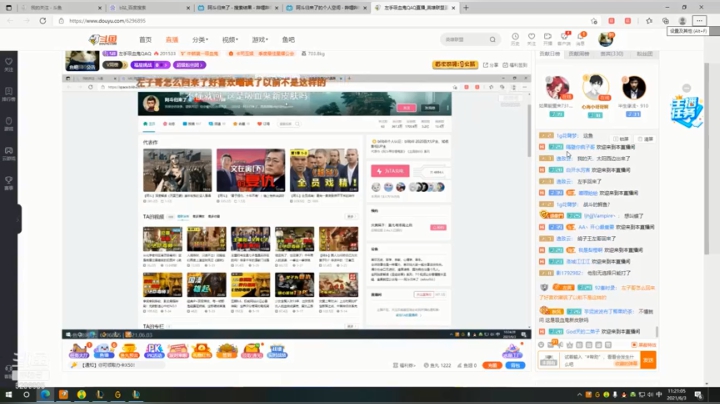The width and height of the screenshot is (720, 404).
Task: Click the orange recharge button under player
Action: pyautogui.click(x=492, y=365)
